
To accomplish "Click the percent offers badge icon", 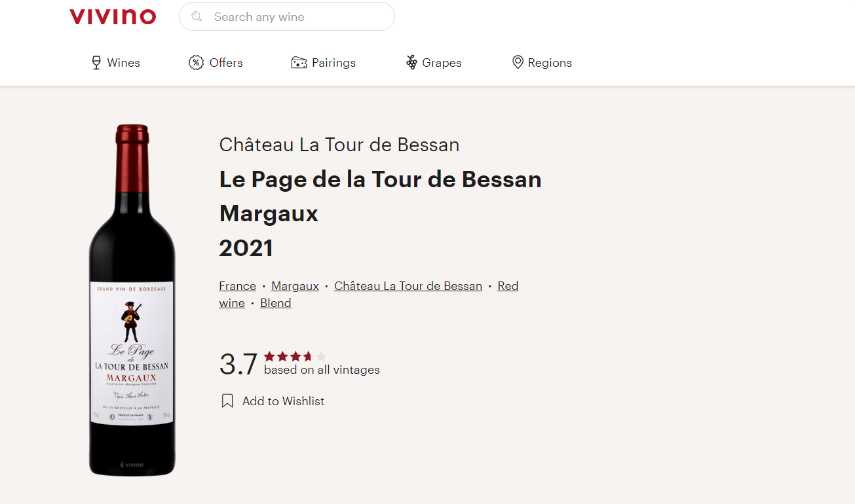I will [196, 63].
